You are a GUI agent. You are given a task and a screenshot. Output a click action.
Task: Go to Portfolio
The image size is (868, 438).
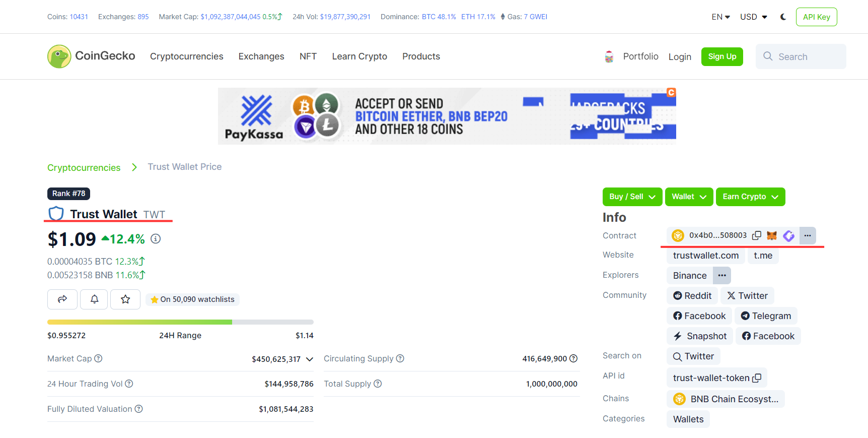coord(640,56)
